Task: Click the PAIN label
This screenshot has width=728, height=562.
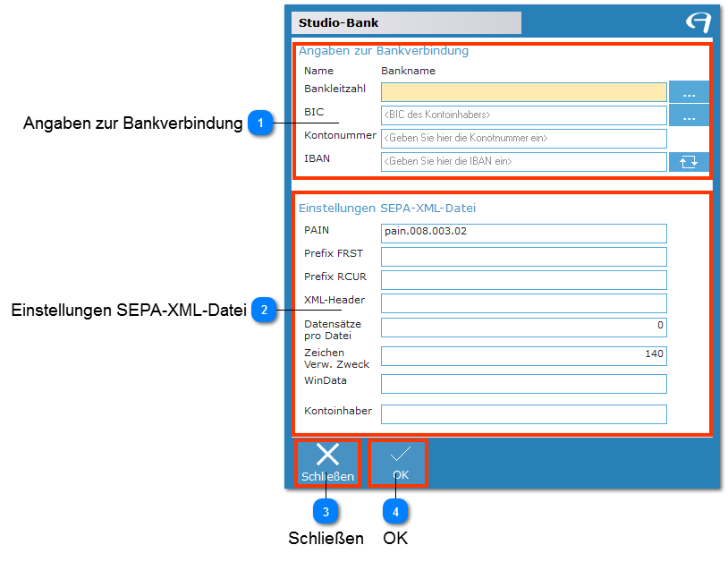Action: click(317, 230)
